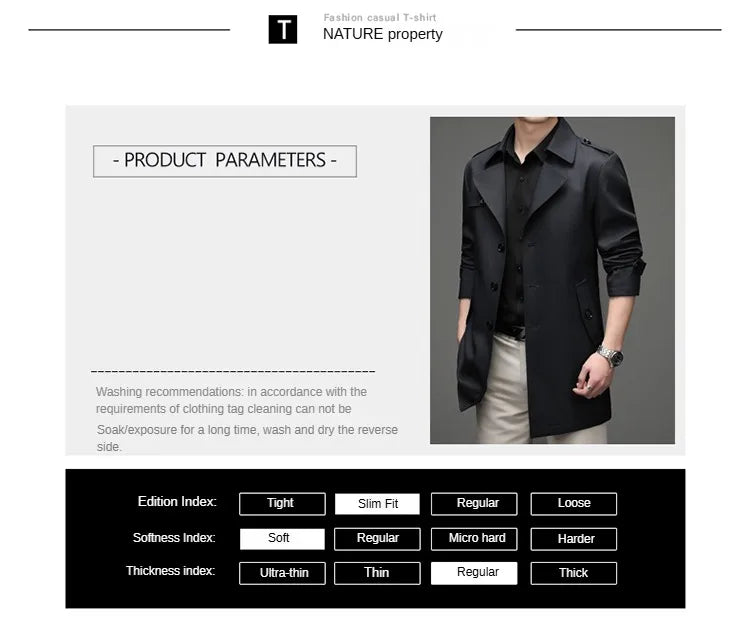Select the Soft softness option
Screen dimensions: 750x636
[281, 538]
